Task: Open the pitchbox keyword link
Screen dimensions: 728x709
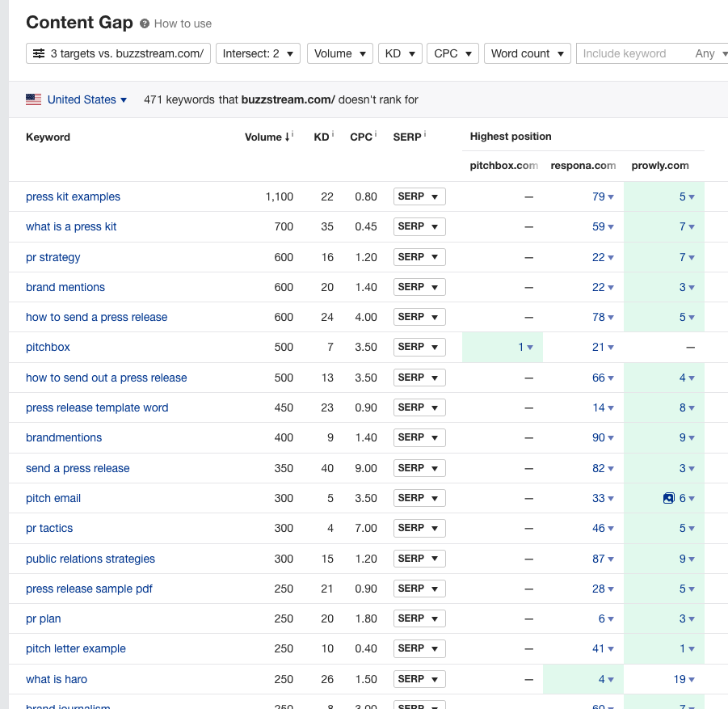Action: click(48, 347)
